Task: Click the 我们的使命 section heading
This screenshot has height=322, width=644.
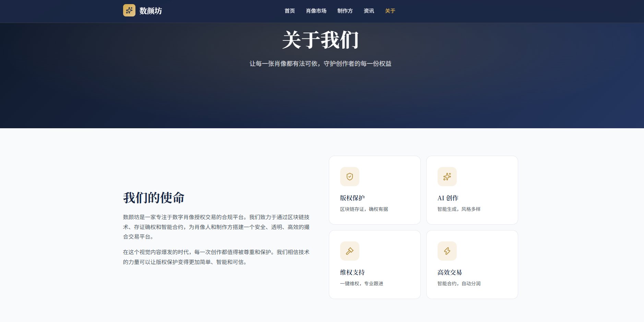Action: tap(154, 198)
